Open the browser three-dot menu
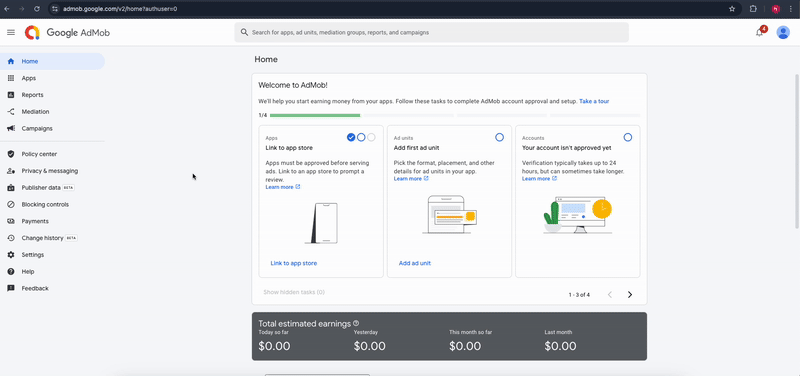 point(790,9)
